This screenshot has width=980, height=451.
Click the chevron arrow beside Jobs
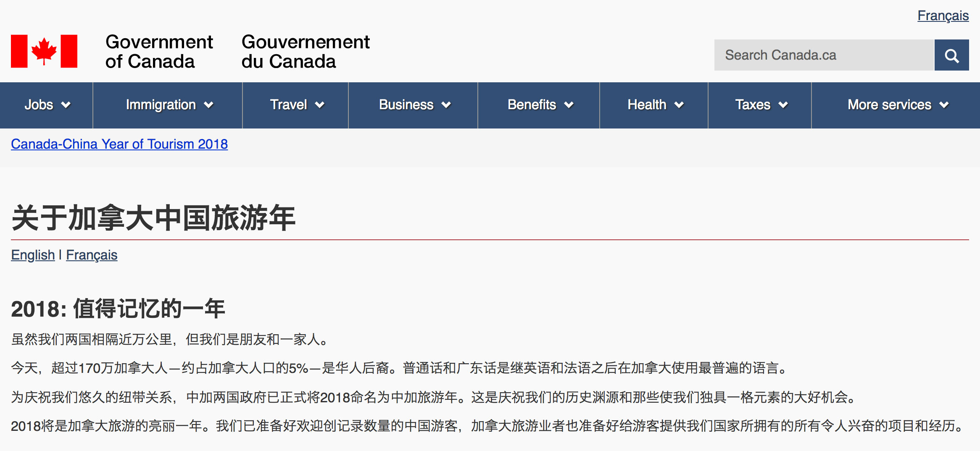[x=66, y=105]
